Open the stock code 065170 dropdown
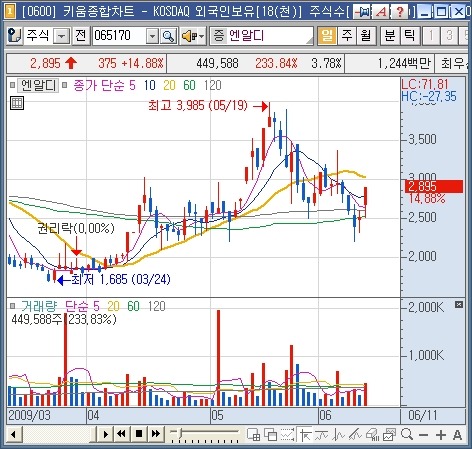Viewport: 472px width, 449px height. 152,36
